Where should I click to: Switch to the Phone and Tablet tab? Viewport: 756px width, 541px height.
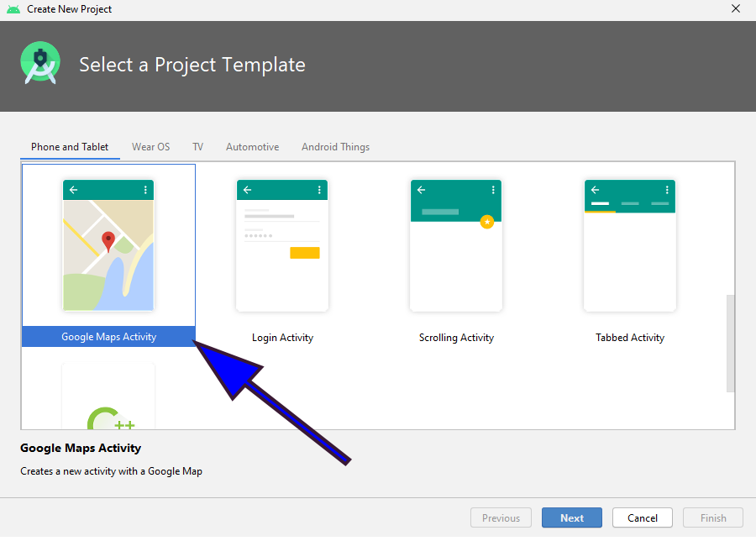(x=70, y=147)
